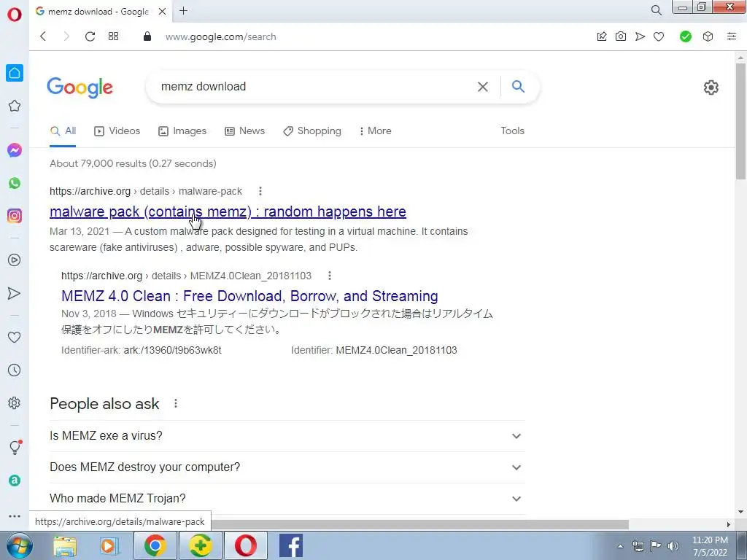Click the address bar URL www.google.com/search
The height and width of the screenshot is (560, 747).
tap(220, 36)
